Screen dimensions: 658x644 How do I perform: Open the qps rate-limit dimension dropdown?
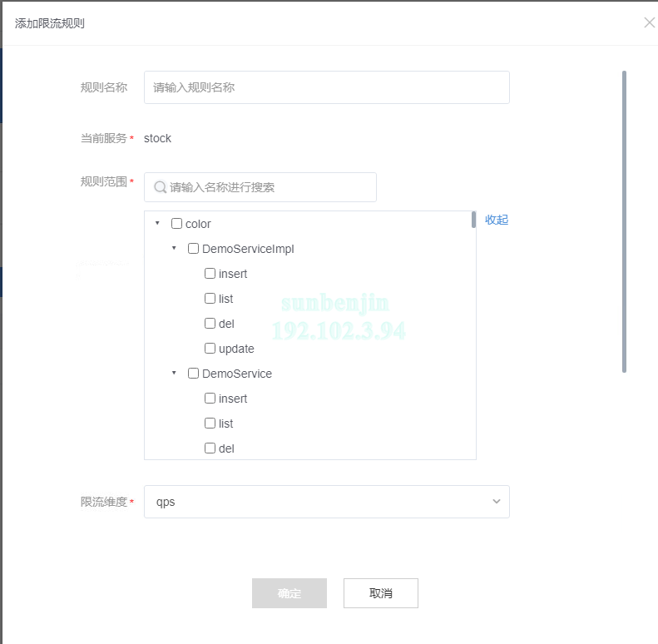326,502
